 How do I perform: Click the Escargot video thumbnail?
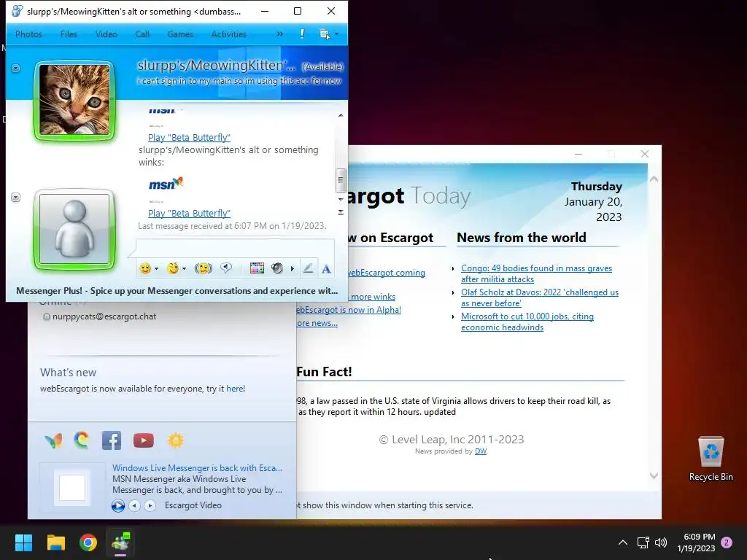pos(72,486)
